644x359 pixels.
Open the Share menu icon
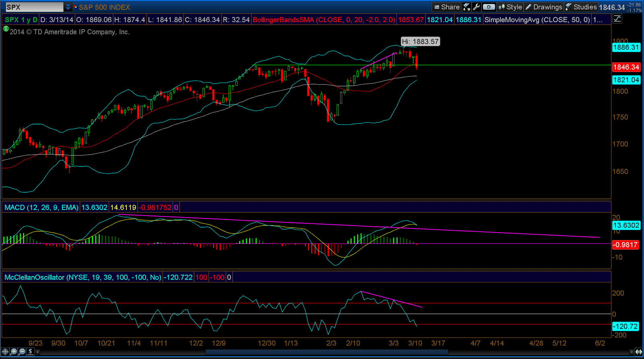tap(447, 7)
